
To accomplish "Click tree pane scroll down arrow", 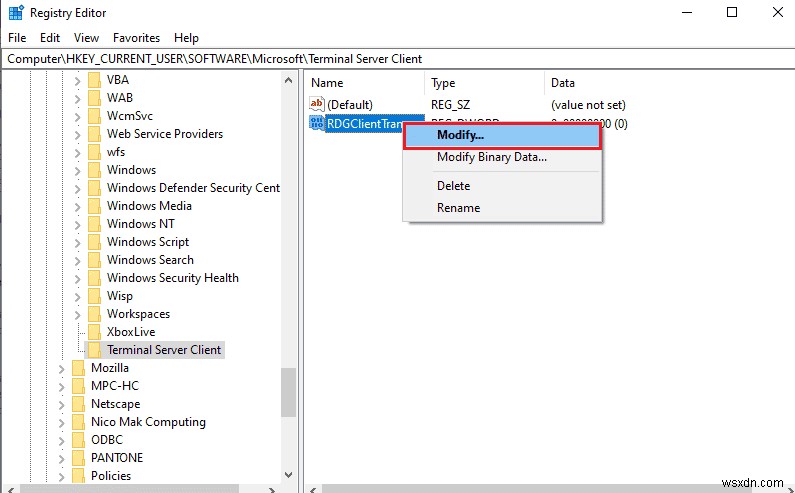I will [x=288, y=475].
